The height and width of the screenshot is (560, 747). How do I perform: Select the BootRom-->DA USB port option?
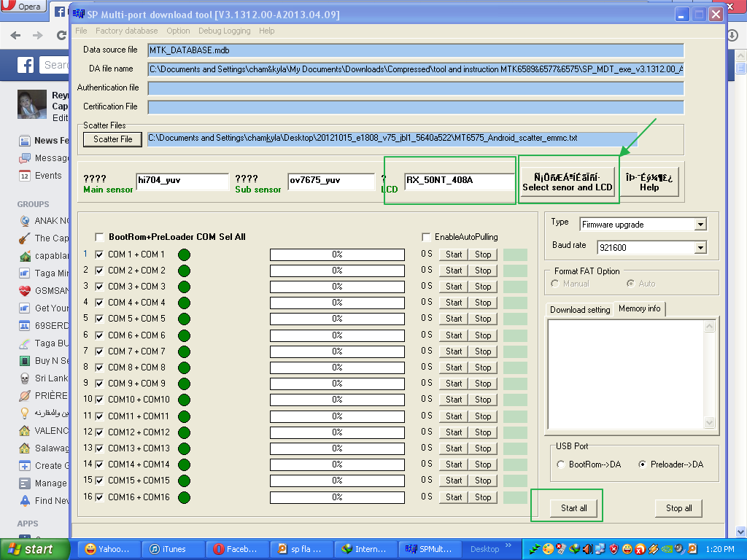(560, 464)
